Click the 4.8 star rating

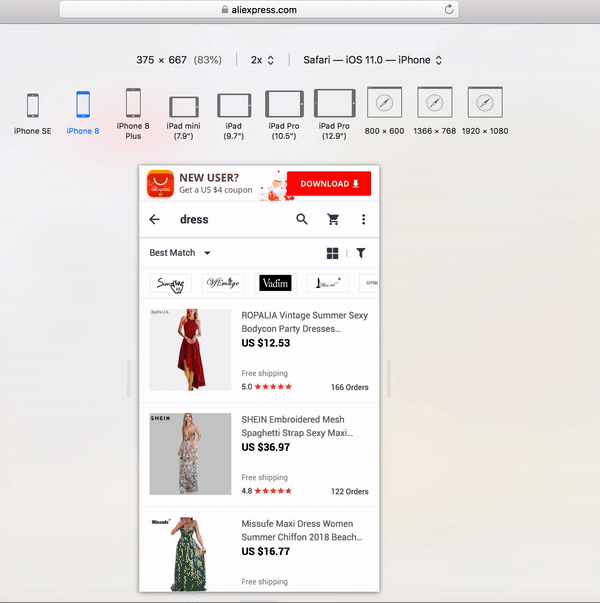coord(267,491)
